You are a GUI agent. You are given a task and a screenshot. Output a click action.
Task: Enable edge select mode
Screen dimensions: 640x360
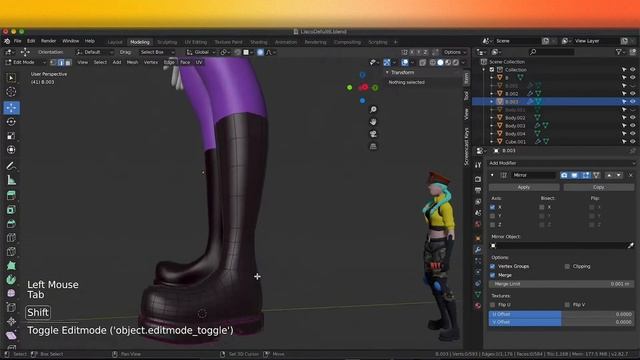61,62
